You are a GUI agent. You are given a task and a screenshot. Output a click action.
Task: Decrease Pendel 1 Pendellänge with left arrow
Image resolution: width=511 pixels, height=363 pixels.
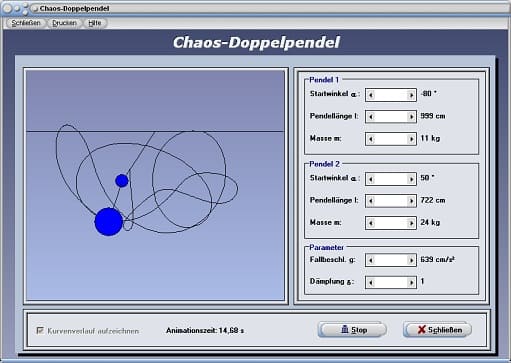click(x=371, y=117)
